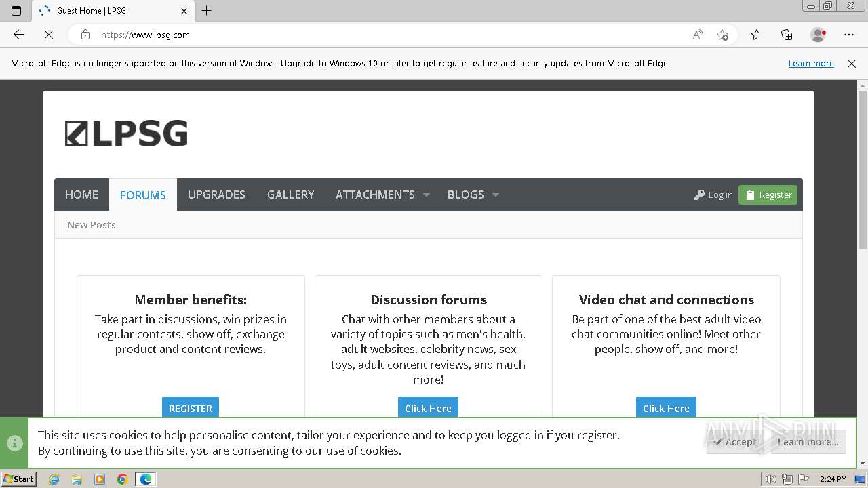The image size is (868, 488).
Task: Open Collections button
Action: (787, 35)
